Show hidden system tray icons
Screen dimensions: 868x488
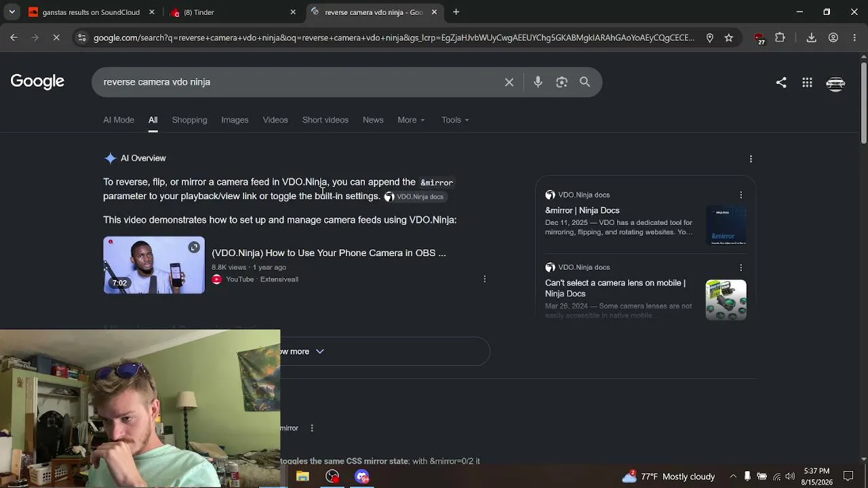point(733,476)
